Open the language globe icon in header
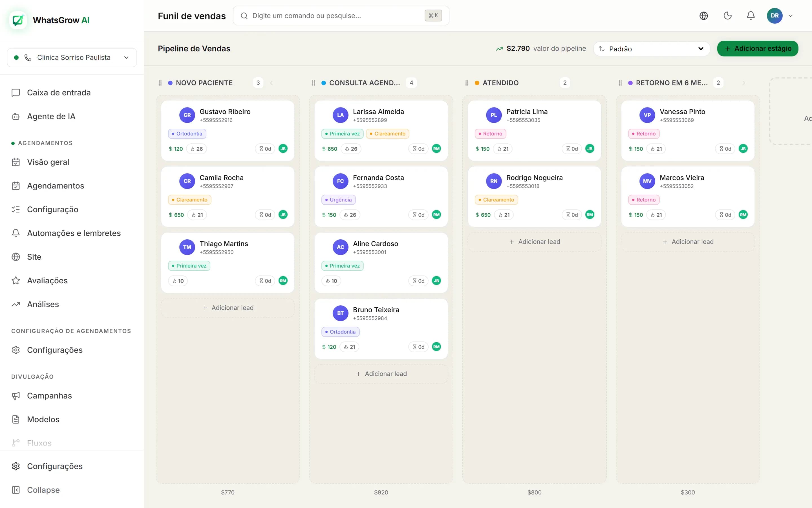Image resolution: width=812 pixels, height=508 pixels. (x=704, y=16)
